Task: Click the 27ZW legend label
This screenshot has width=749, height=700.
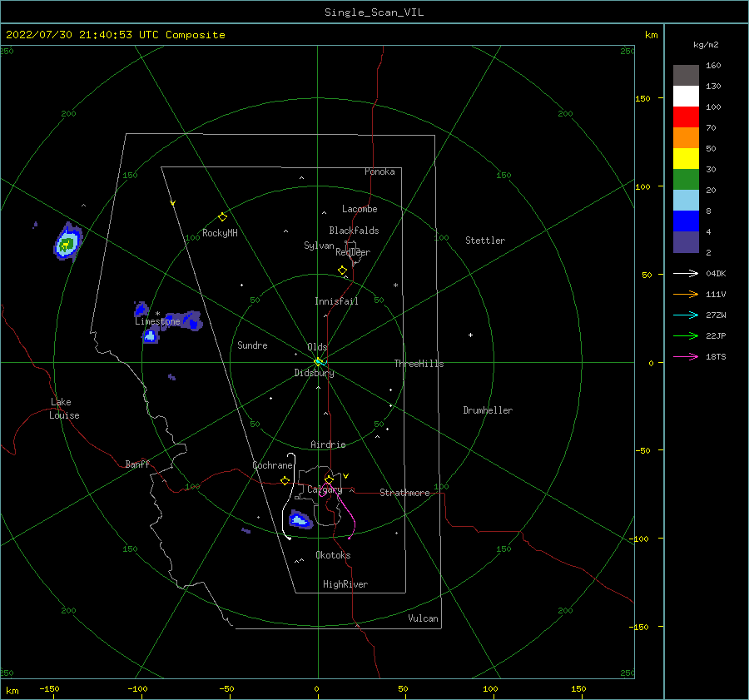Action: pyautogui.click(x=716, y=315)
